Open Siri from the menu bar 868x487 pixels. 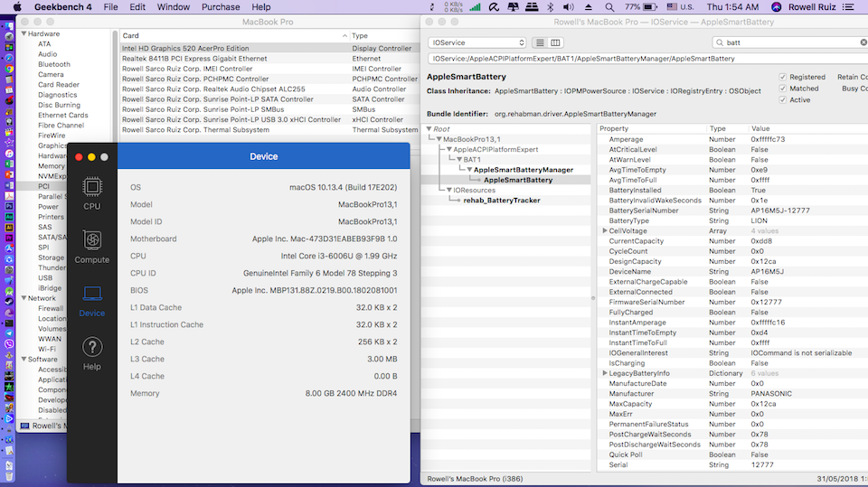(x=776, y=7)
